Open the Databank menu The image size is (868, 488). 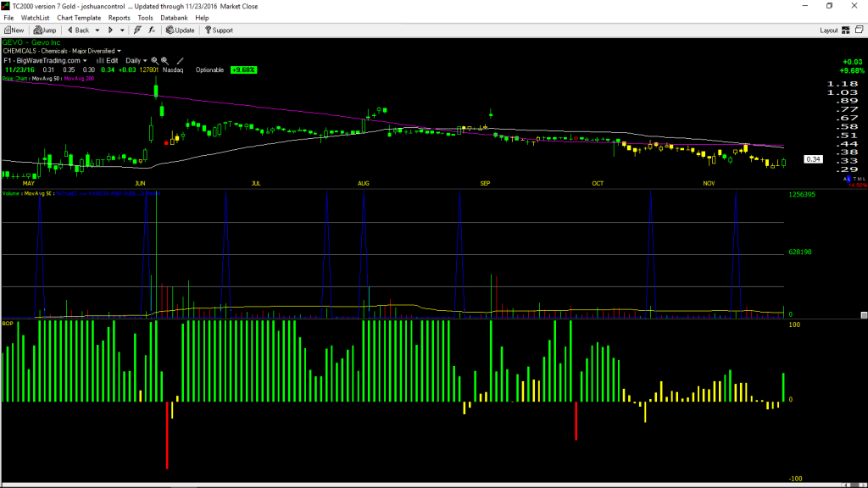click(174, 18)
